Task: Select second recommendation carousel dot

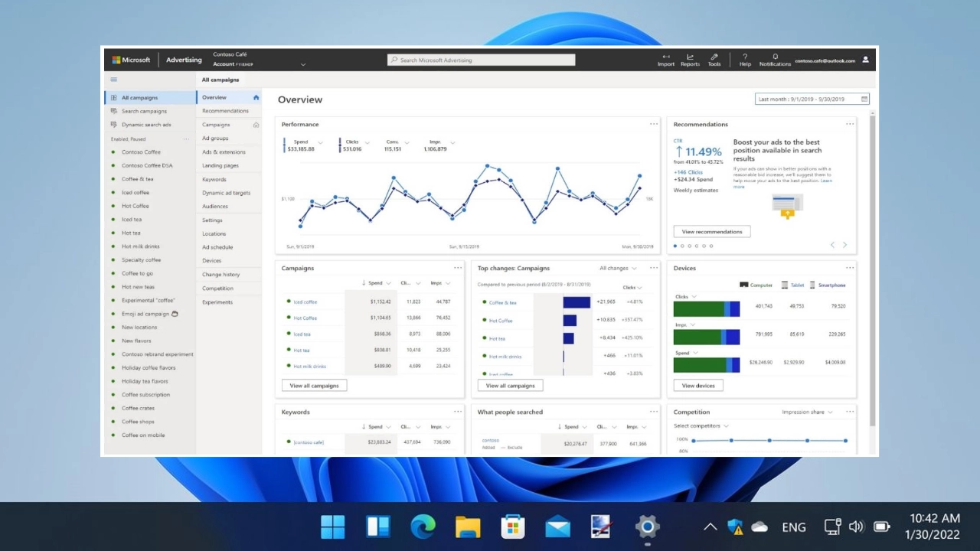Action: click(682, 246)
